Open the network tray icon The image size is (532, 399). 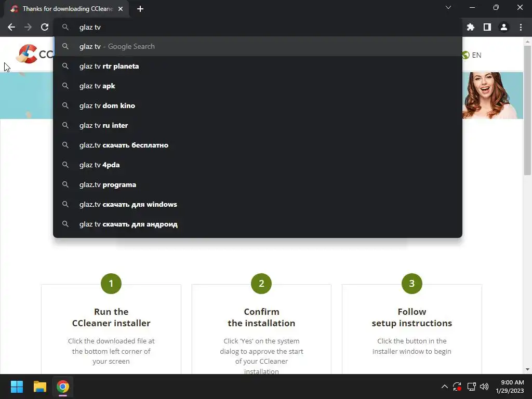472,387
